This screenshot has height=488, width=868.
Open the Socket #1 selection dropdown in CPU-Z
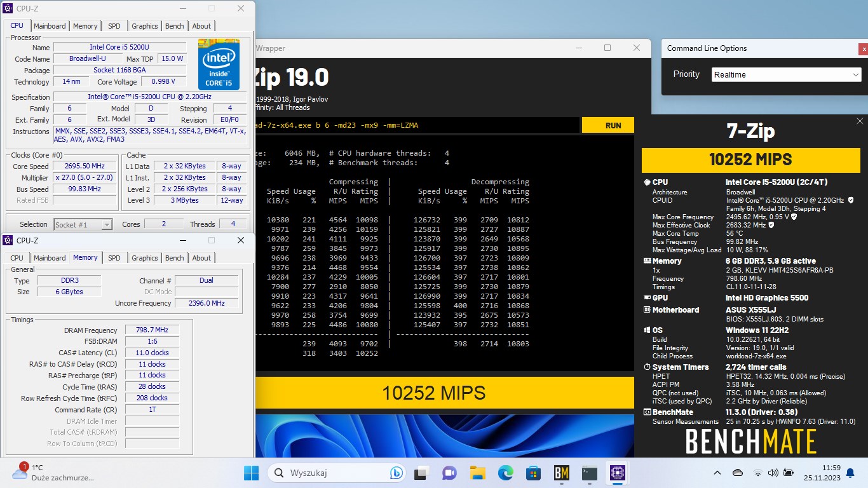coord(83,224)
